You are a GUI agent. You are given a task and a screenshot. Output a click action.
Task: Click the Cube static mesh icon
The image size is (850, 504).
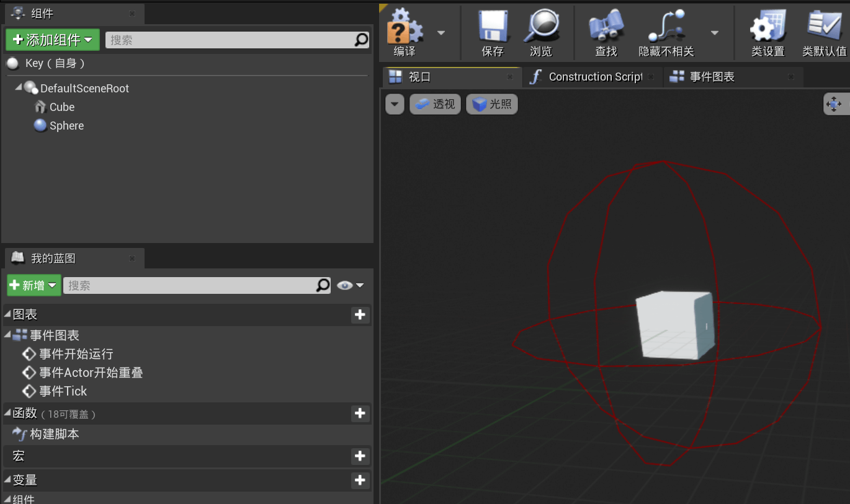pos(40,107)
